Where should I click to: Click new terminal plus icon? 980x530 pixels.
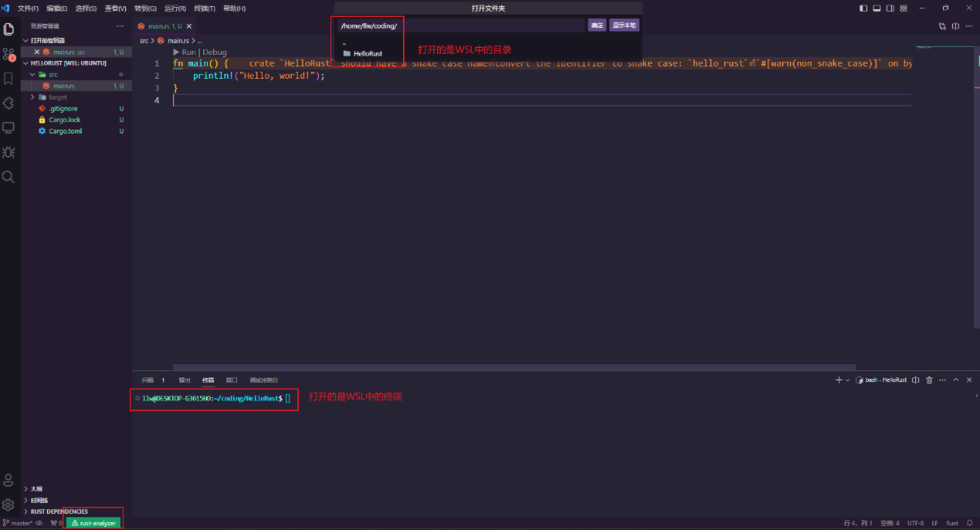(839, 380)
